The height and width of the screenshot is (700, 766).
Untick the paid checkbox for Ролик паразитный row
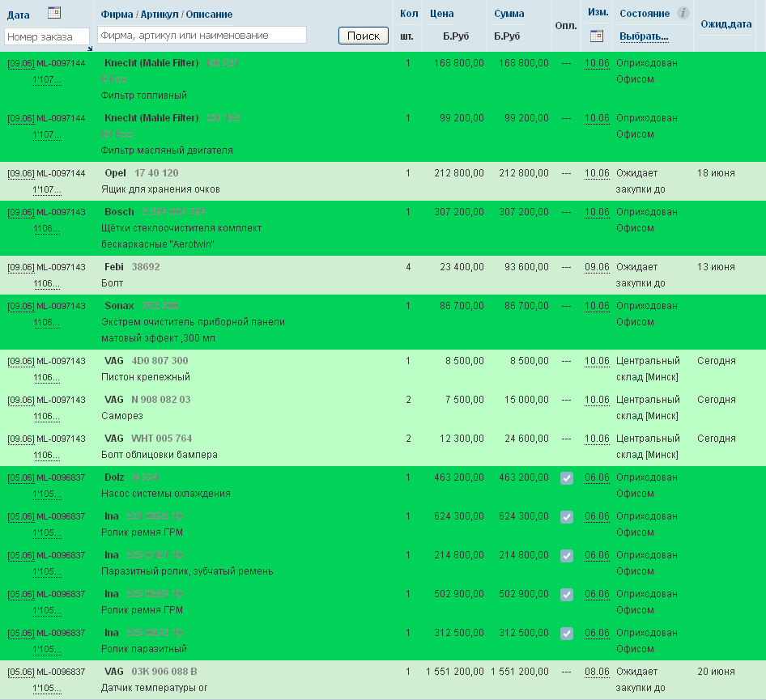coord(567,634)
